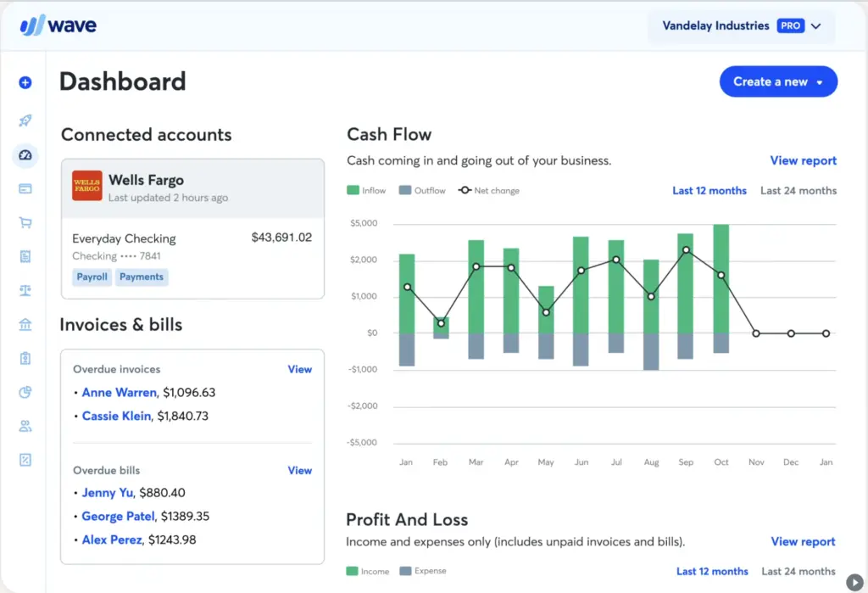Open the bank building icon in sidebar
Screen dimensions: 868x593
click(25, 324)
